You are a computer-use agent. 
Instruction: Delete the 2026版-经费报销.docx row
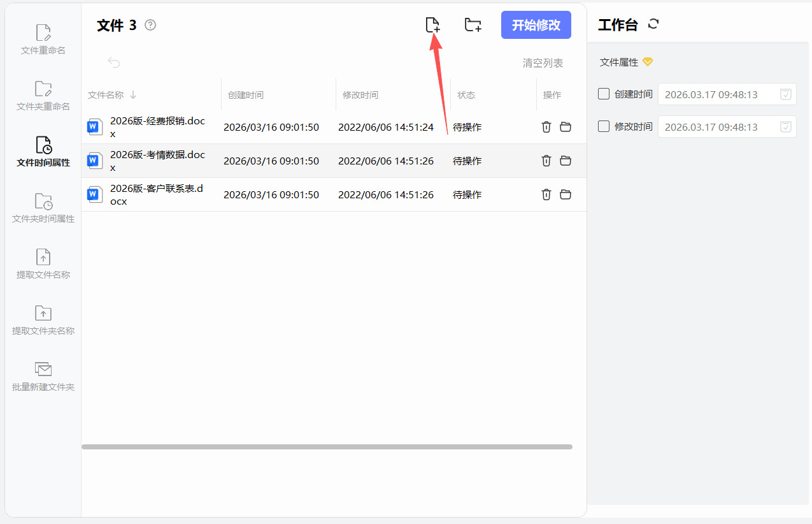(x=546, y=127)
